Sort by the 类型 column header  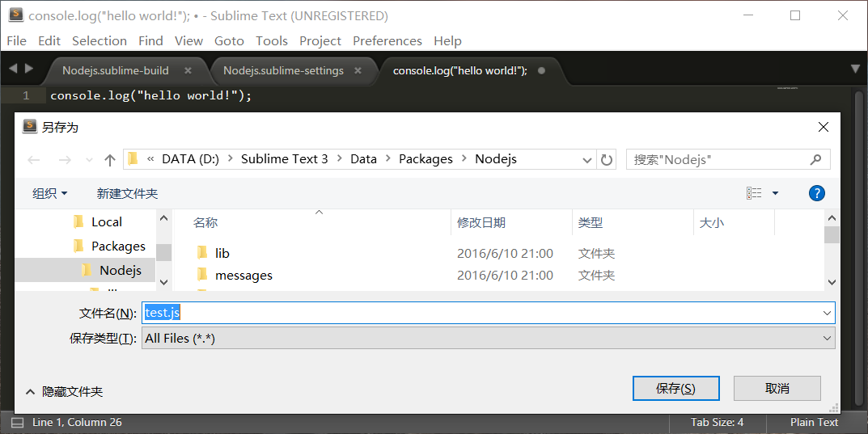point(590,223)
